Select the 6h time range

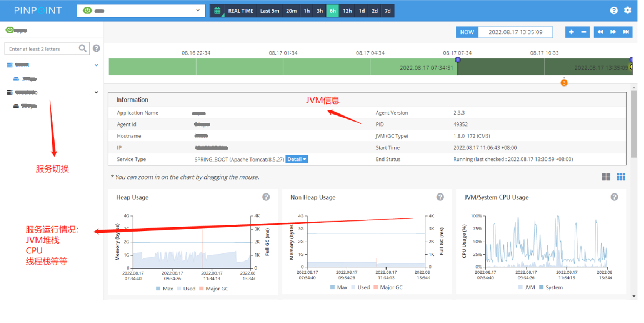pyautogui.click(x=332, y=11)
